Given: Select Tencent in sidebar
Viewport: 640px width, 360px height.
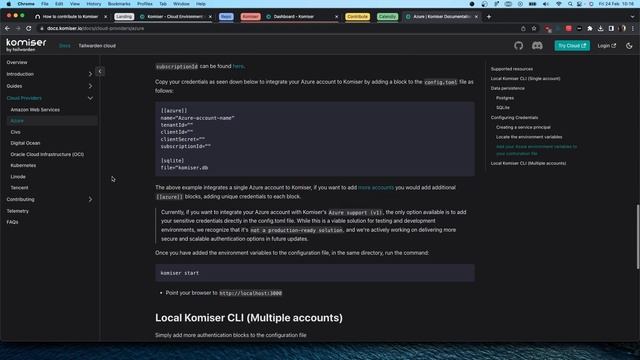Looking at the screenshot, I should point(20,188).
